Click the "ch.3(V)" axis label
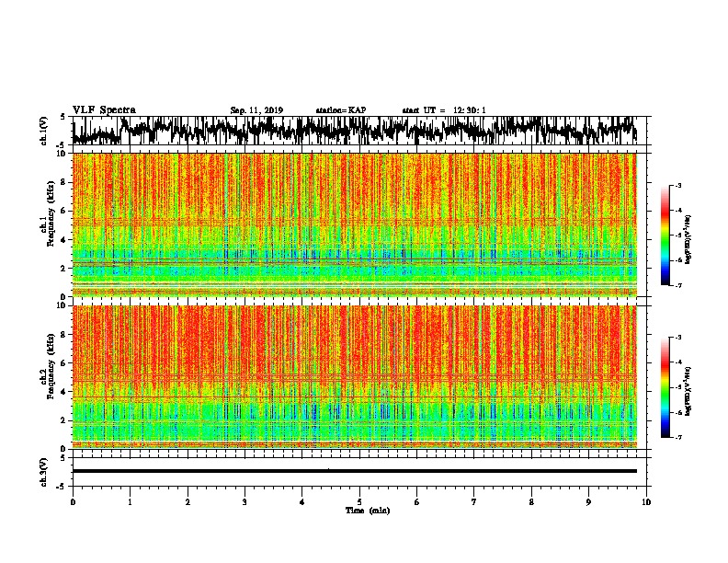Viewport: 728px width, 563px height. click(x=43, y=472)
